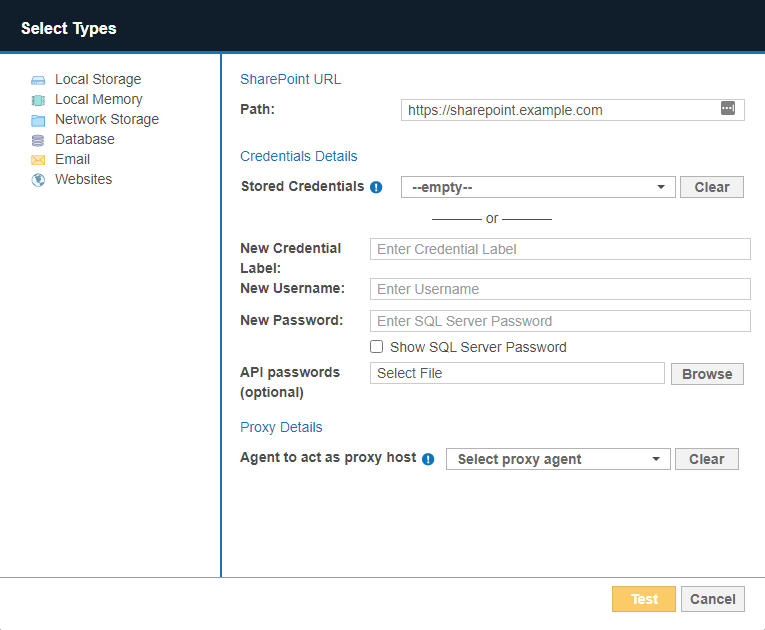This screenshot has height=630, width=765.
Task: Click the ellipsis icon in Path field
Action: (x=728, y=108)
